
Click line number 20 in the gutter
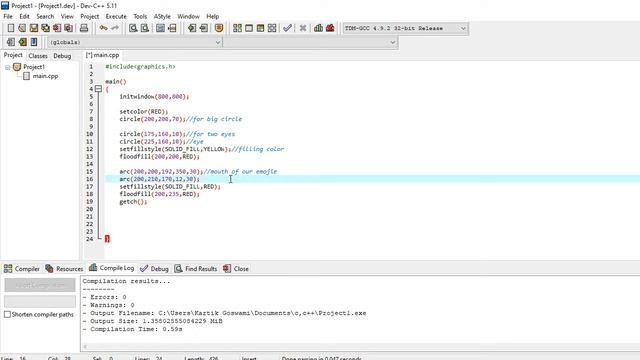tap(89, 209)
